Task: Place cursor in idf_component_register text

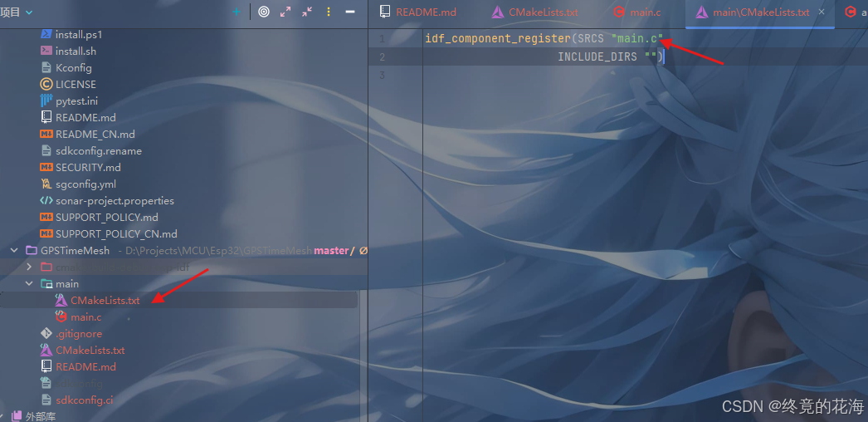Action: [x=498, y=39]
